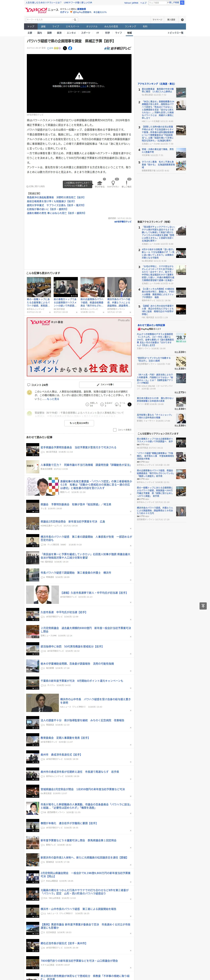Click the top web search input field

pos(157,3)
